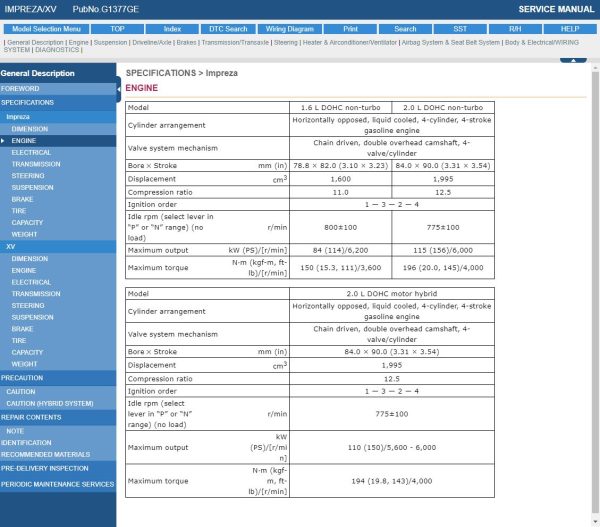This screenshot has width=600, height=527.
Task: Click the '2.0 L DOHC motor hybrid' cell
Action: (392, 294)
